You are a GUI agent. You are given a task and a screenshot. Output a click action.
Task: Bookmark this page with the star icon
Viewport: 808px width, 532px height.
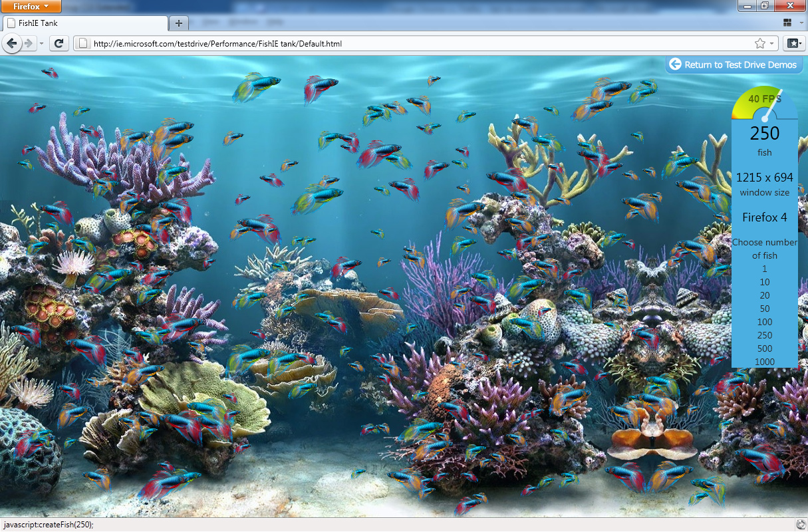(760, 43)
